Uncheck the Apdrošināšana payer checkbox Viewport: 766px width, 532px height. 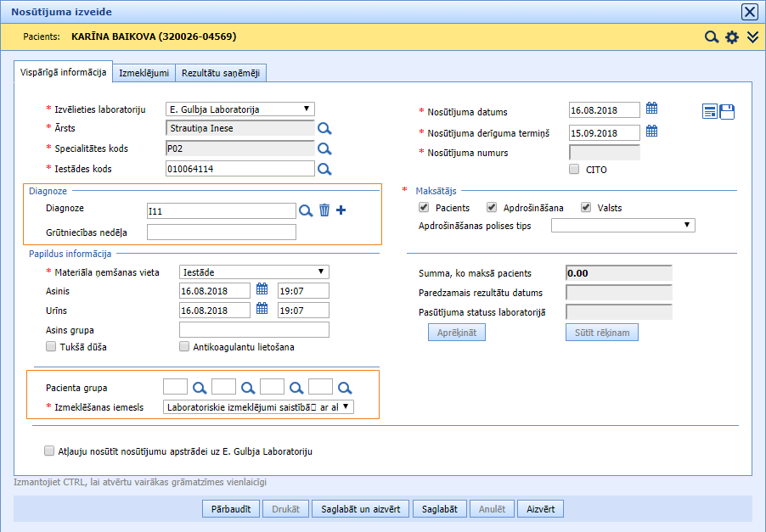pos(492,208)
